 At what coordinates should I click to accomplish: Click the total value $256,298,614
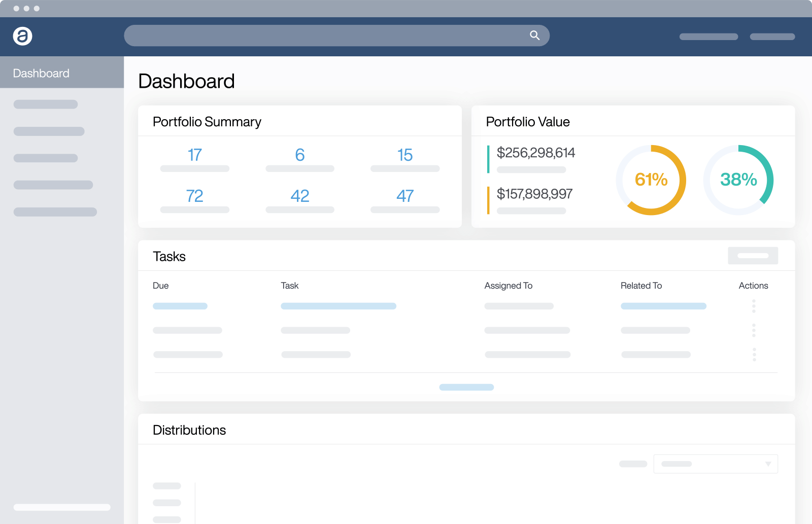(536, 153)
